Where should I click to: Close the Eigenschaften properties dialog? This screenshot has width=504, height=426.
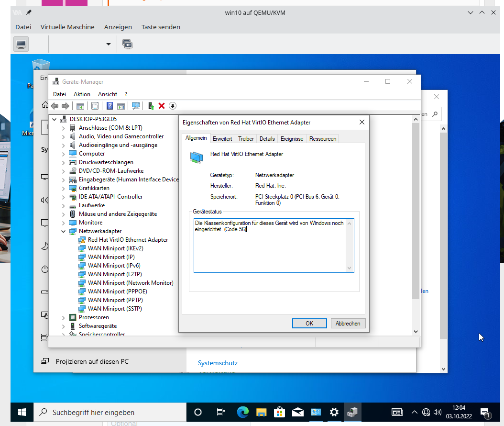pos(362,122)
